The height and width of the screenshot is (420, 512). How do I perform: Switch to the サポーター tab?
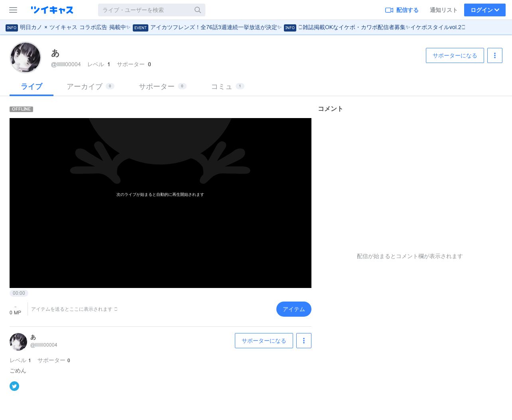[162, 87]
